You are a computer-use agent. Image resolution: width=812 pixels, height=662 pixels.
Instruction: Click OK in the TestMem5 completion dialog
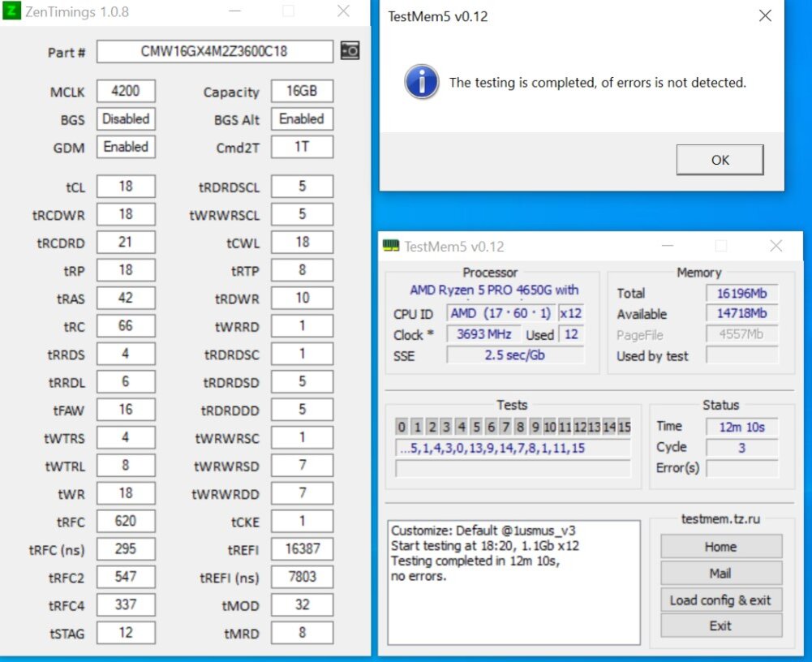pos(720,160)
